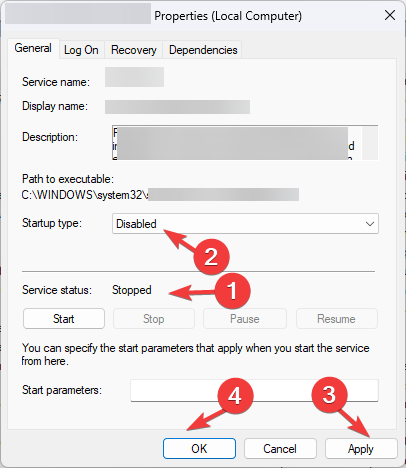This screenshot has height=468, width=406.
Task: Click the 'Start parameters:' label
Action: 62,390
